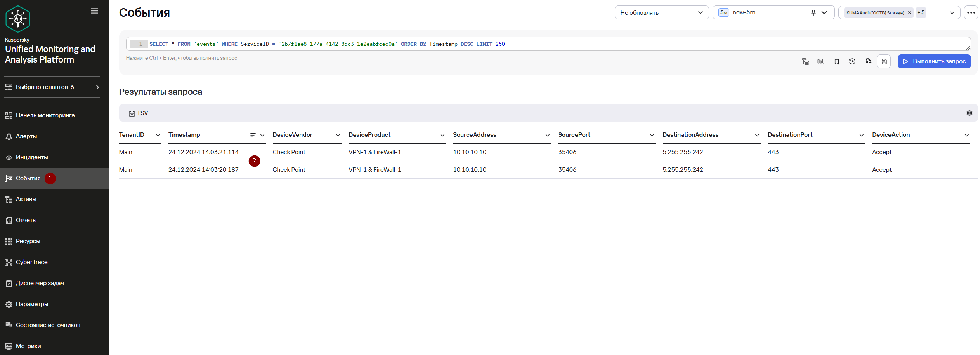This screenshot has width=980, height=355.
Task: Click the resize handle of the query field
Action: coord(968,48)
